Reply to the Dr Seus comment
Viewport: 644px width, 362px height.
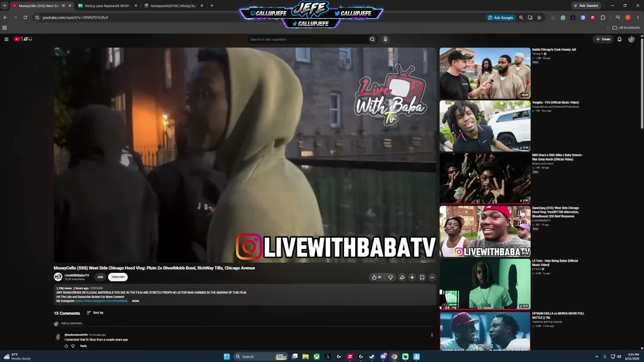coord(84,346)
